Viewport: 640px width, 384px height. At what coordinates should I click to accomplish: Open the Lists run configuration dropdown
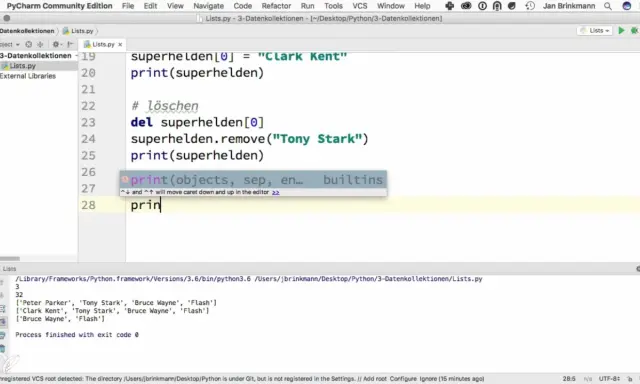pyautogui.click(x=595, y=31)
